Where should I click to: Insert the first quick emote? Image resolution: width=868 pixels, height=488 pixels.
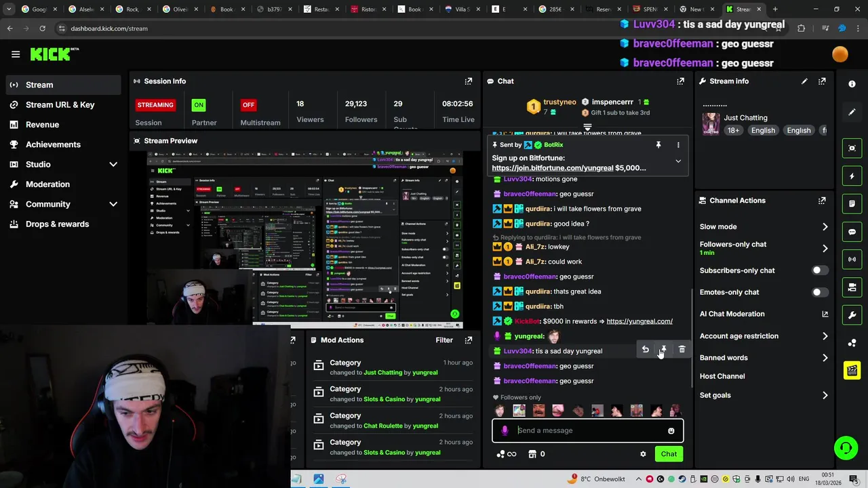click(x=500, y=411)
